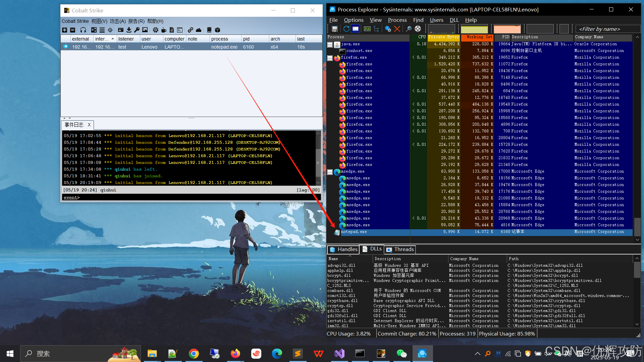Toggle the process tree view toolbar icon
This screenshot has width=644, height=362.
pyautogui.click(x=376, y=29)
